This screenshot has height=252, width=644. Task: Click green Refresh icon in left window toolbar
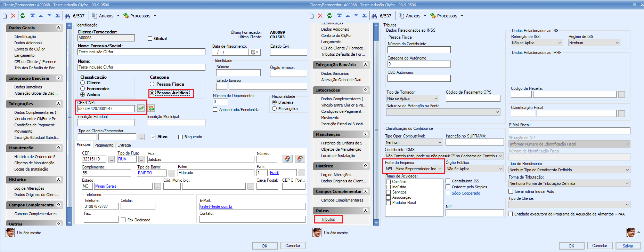click(x=23, y=16)
